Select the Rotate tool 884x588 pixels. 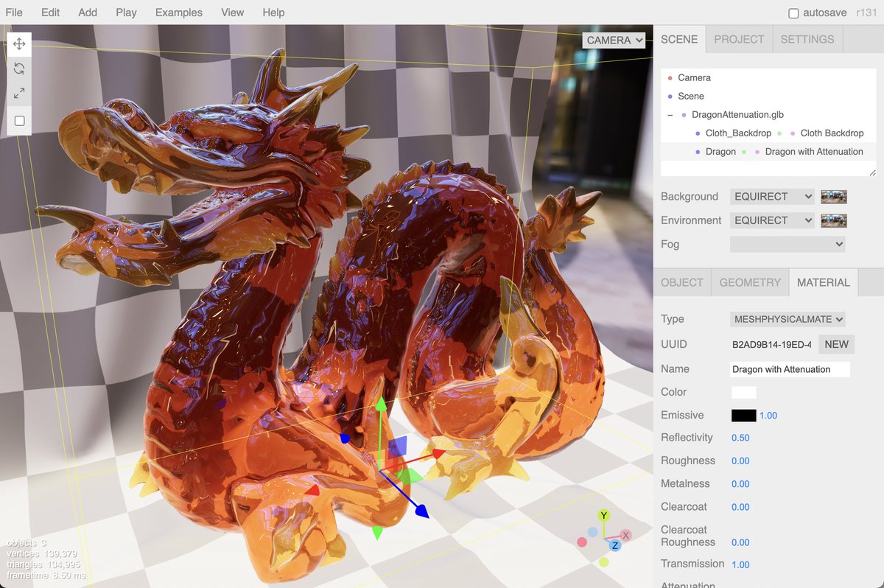18,69
